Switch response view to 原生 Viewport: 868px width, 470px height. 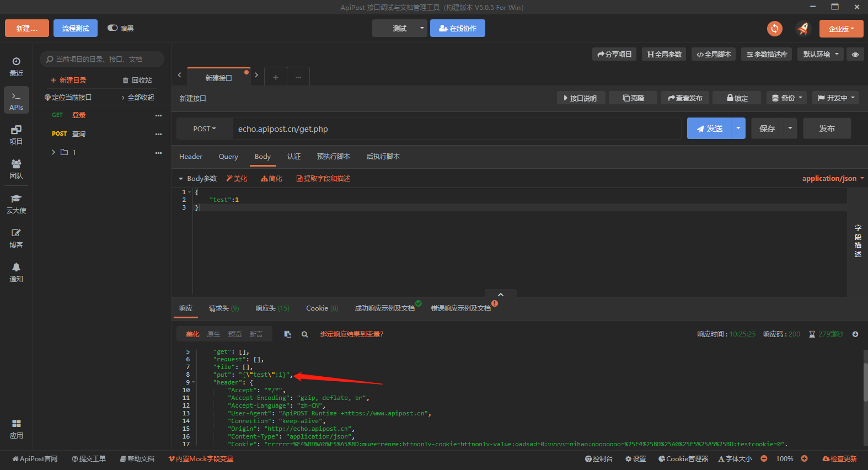[213, 334]
